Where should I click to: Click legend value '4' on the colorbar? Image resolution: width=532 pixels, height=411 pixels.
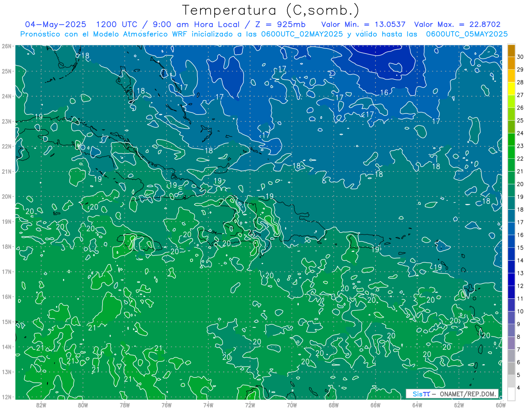click(519, 388)
